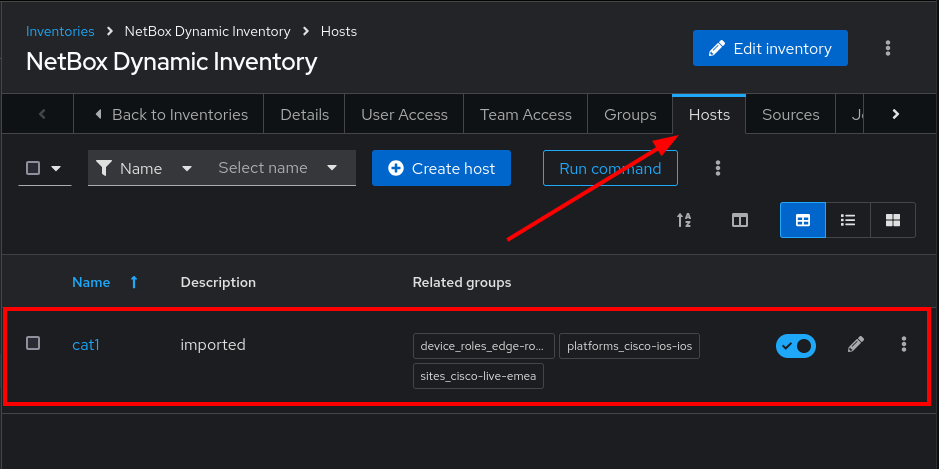Open the Select name dropdown

point(278,168)
